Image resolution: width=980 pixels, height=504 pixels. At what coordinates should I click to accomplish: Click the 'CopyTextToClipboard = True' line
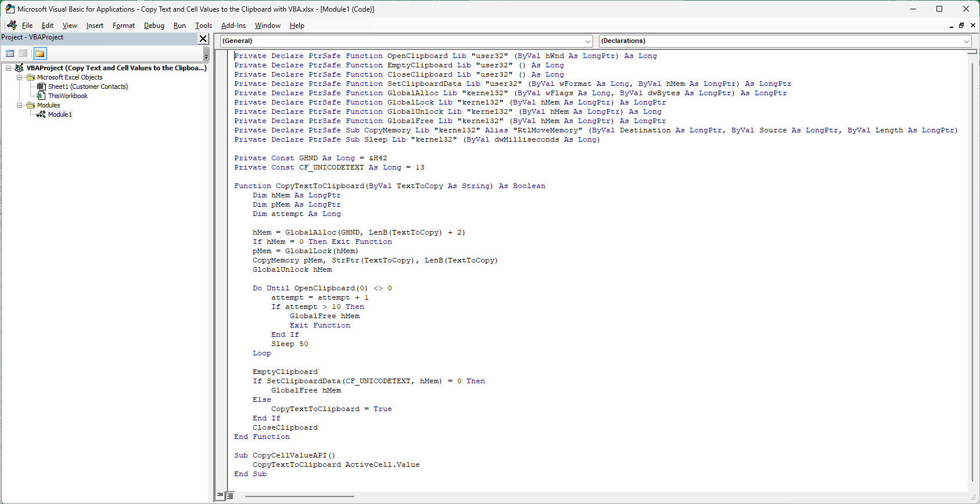[x=332, y=409]
